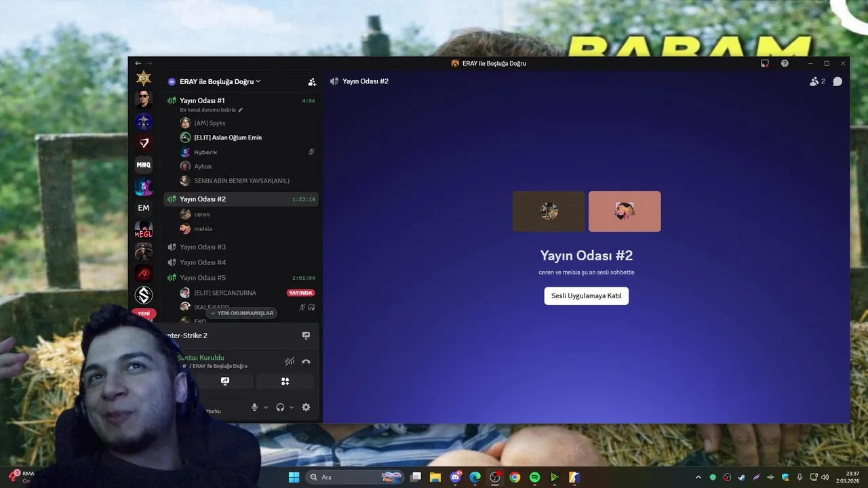
Task: Disconnect from voice with hang-up icon
Action: point(306,361)
